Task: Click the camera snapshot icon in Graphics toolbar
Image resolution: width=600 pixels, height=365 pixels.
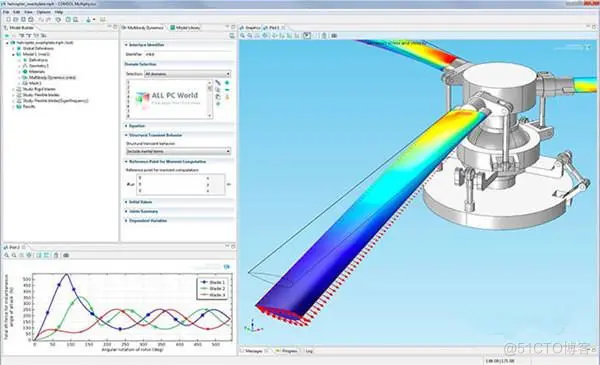Action: coord(334,36)
